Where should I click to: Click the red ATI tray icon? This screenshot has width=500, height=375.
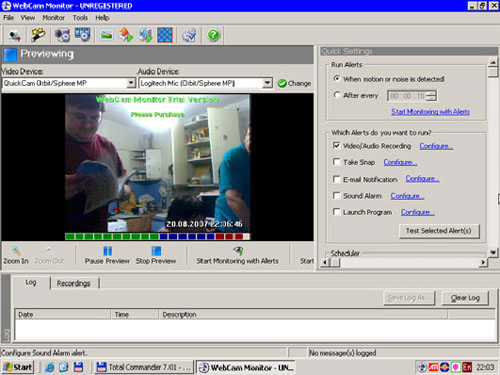click(x=433, y=367)
